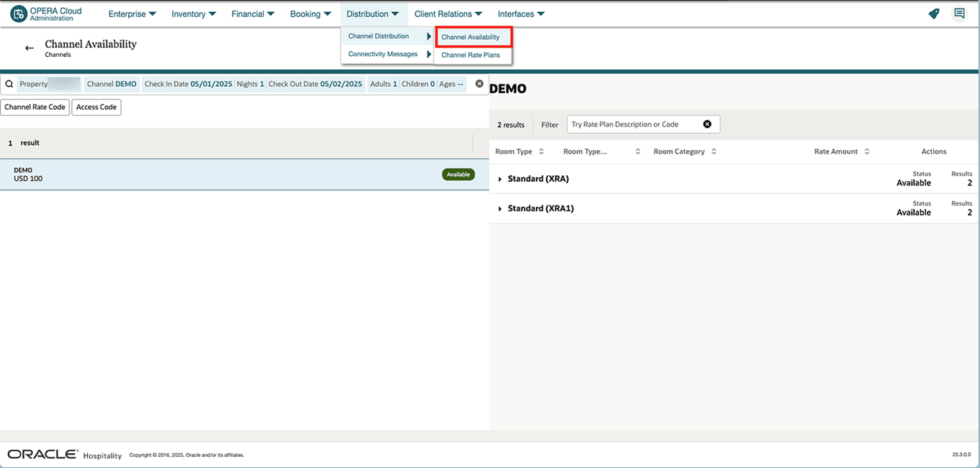Open the Inventory menu
Image resolution: width=980 pixels, height=468 pixels.
tap(194, 14)
